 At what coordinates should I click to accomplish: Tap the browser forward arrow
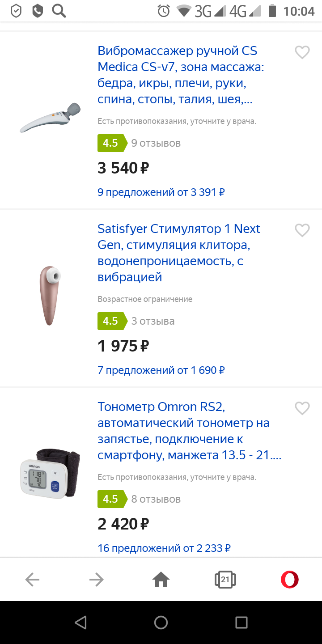tap(96, 580)
